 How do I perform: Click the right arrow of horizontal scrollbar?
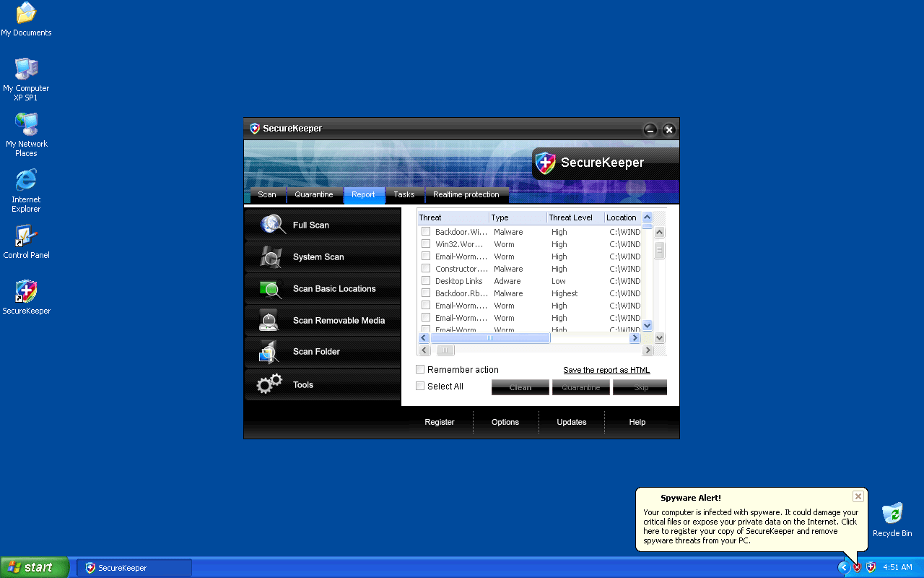click(x=635, y=337)
